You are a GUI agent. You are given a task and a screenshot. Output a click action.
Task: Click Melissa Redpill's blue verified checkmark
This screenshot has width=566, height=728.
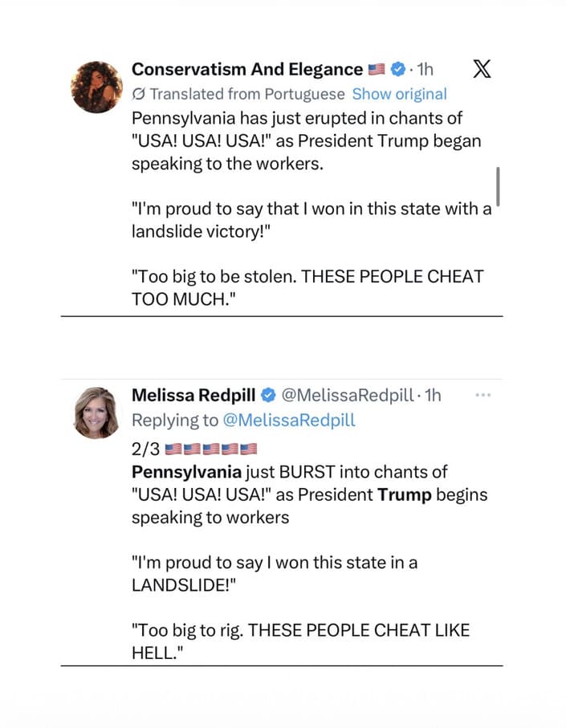click(x=268, y=395)
